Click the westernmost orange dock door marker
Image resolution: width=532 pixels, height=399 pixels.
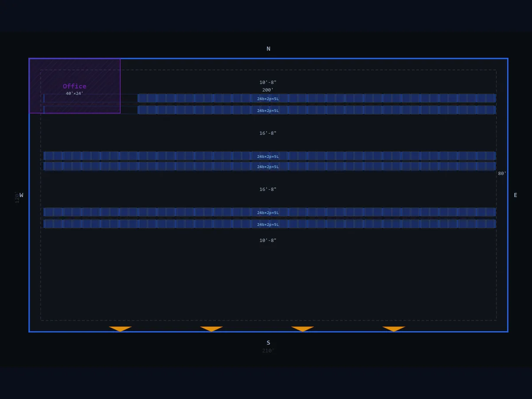pyautogui.click(x=120, y=329)
